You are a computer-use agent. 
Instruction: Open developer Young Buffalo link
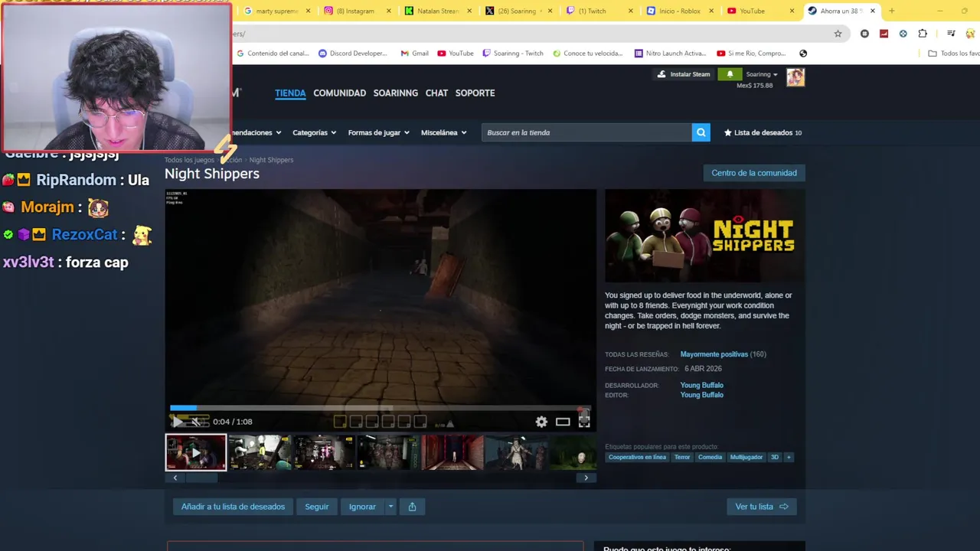pyautogui.click(x=701, y=385)
